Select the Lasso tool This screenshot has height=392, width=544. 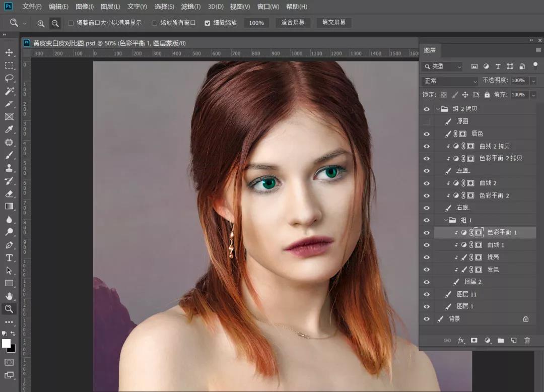pyautogui.click(x=9, y=78)
